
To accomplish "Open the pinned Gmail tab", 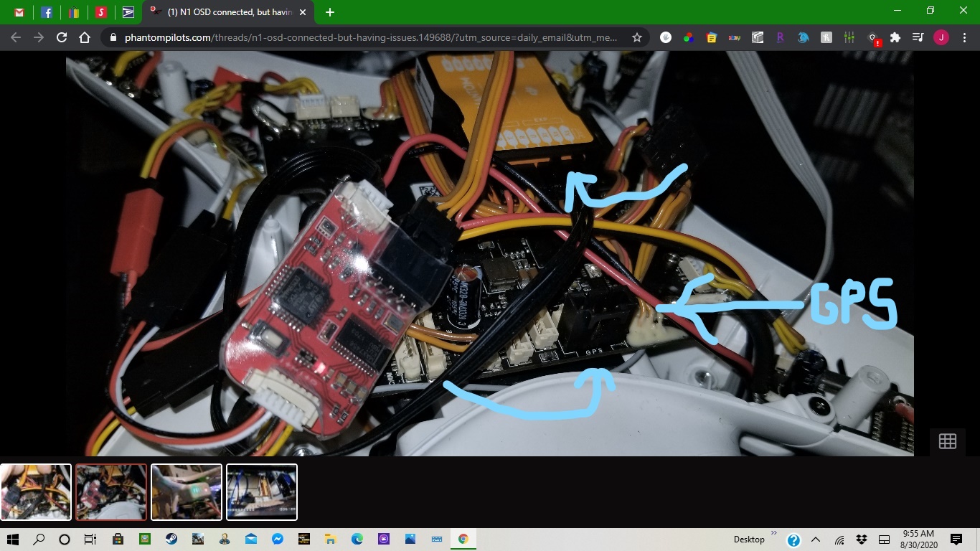I will [x=19, y=12].
